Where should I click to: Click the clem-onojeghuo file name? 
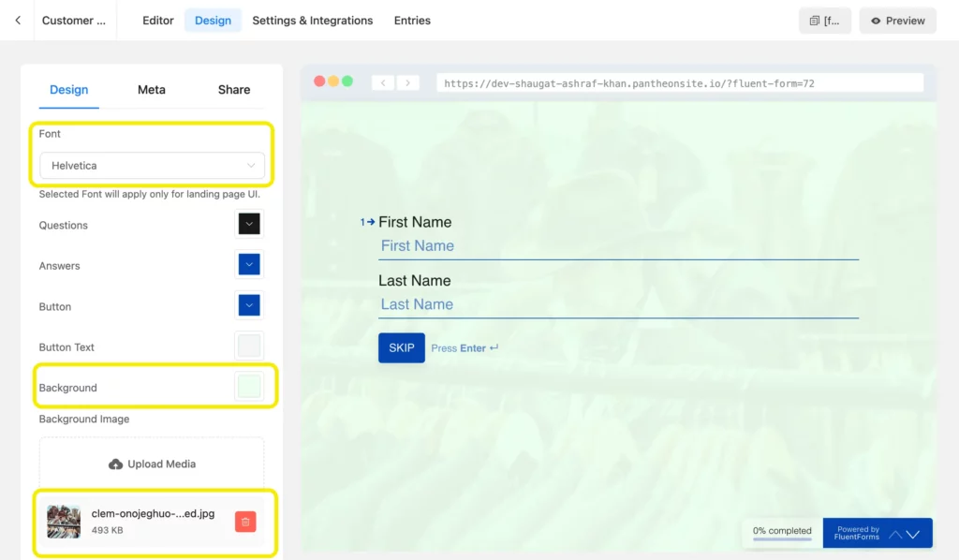(153, 513)
